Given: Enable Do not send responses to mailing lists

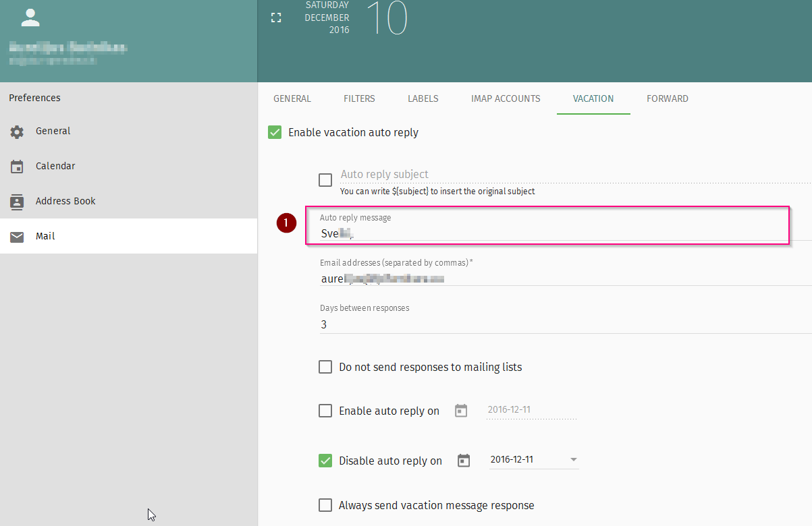Looking at the screenshot, I should point(325,367).
